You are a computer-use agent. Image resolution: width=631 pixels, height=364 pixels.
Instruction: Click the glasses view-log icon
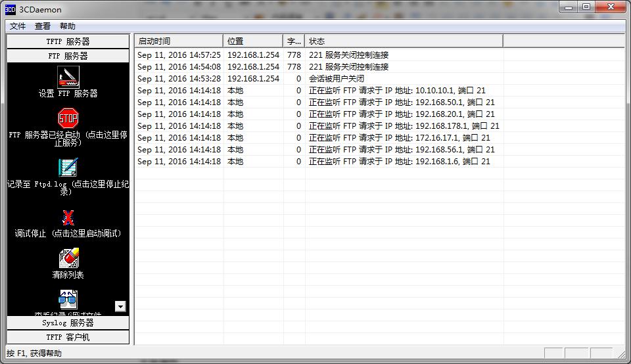68,299
